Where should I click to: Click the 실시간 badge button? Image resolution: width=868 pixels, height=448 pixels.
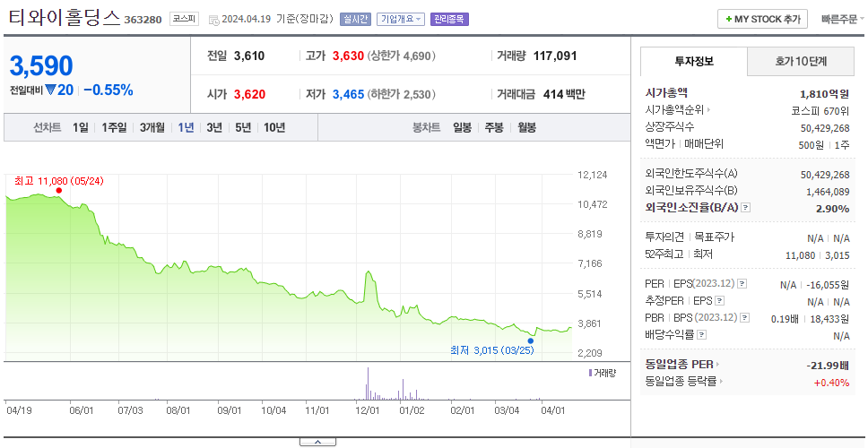(x=355, y=20)
